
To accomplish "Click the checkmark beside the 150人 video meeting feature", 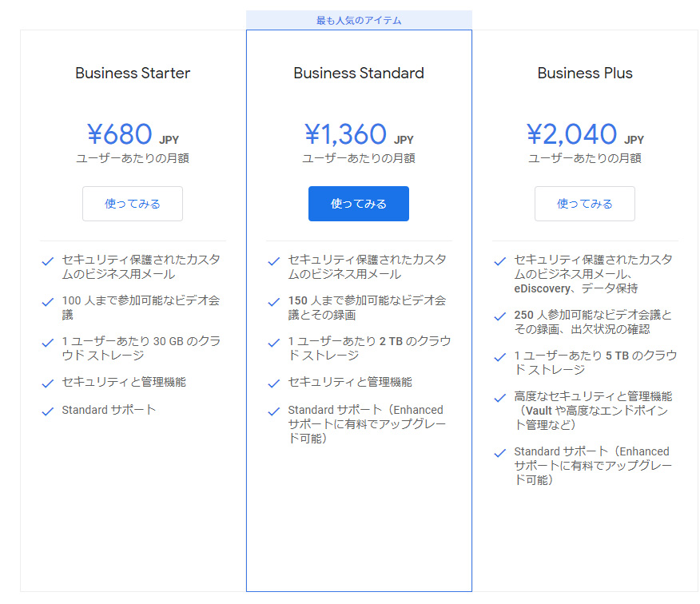I will point(274,302).
